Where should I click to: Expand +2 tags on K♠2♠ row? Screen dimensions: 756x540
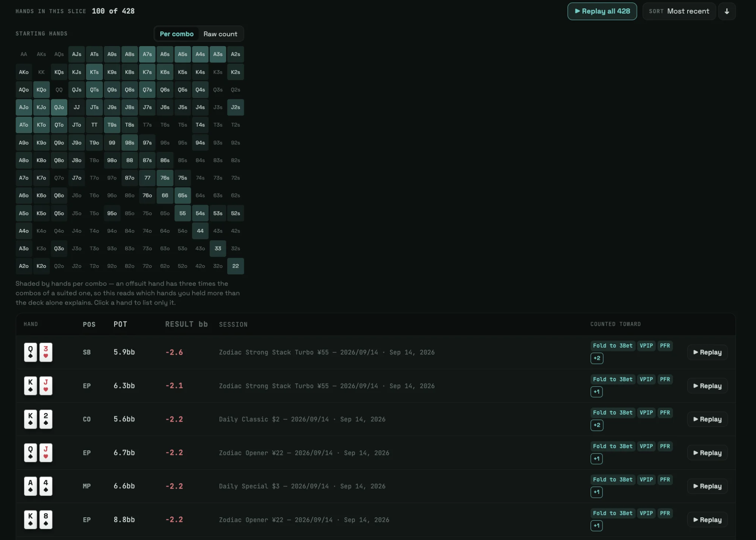(x=597, y=425)
